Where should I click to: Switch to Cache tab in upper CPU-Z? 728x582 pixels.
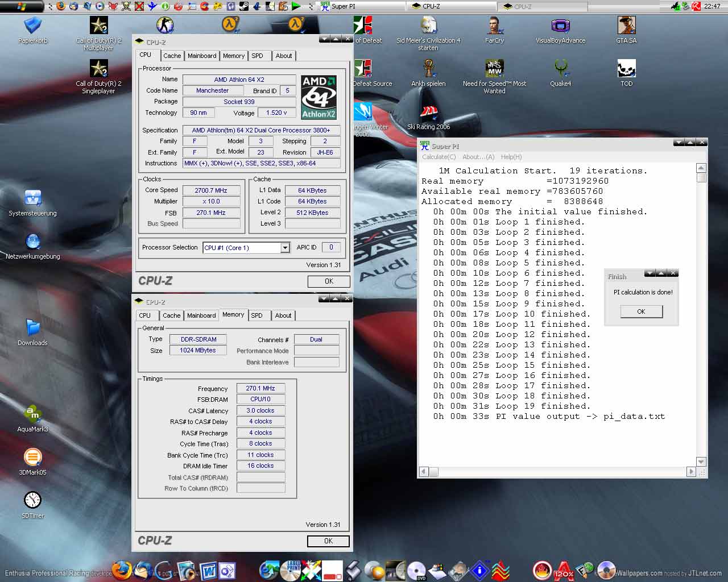click(x=172, y=56)
